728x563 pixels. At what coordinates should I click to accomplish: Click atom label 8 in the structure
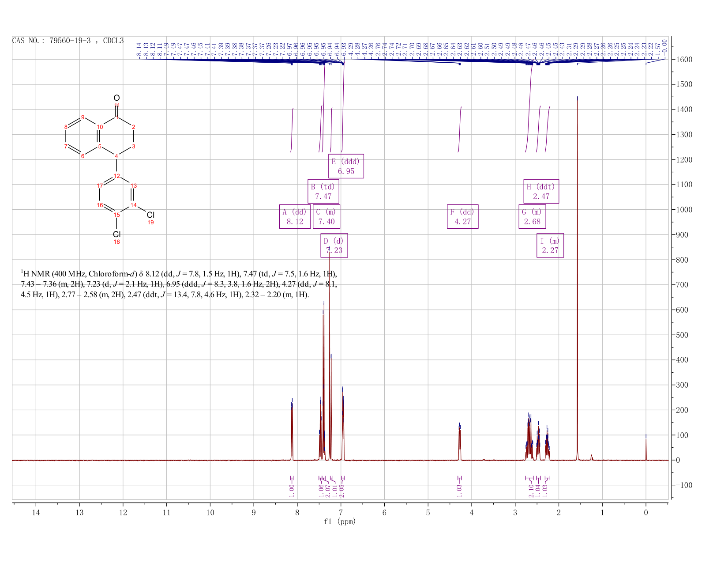66,127
